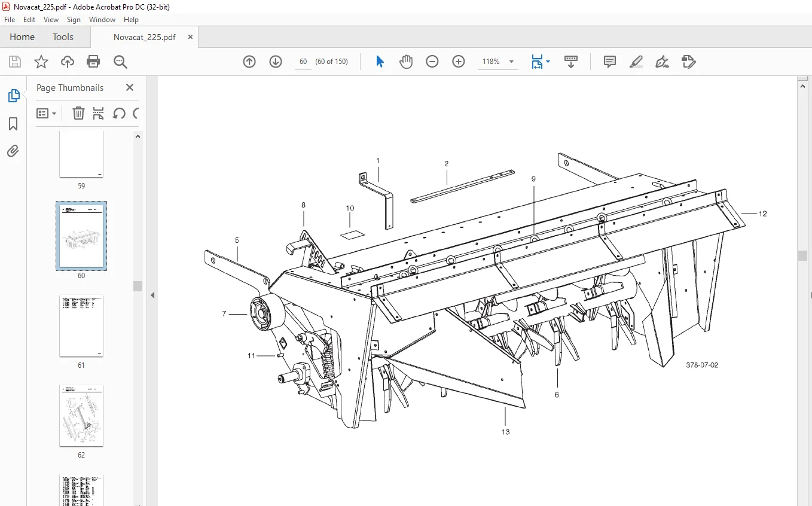Open the zoom level 118% dropdown
Viewport: 812px width, 506px height.
(511, 62)
